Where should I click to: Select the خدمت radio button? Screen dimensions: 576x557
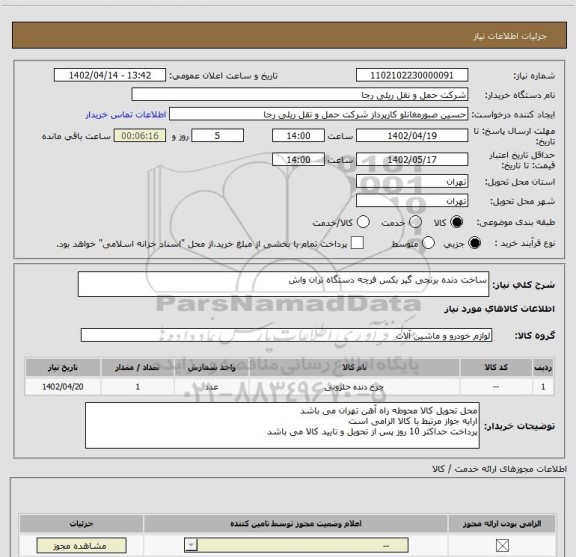(415, 222)
